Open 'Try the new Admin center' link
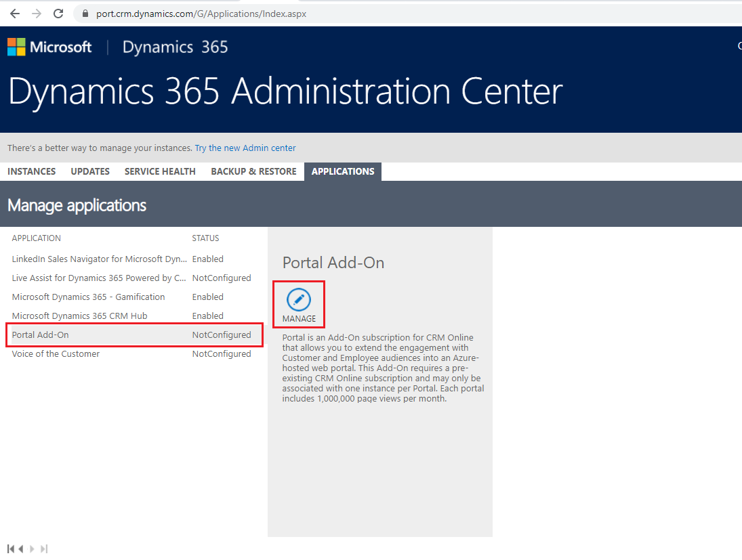 [x=245, y=148]
